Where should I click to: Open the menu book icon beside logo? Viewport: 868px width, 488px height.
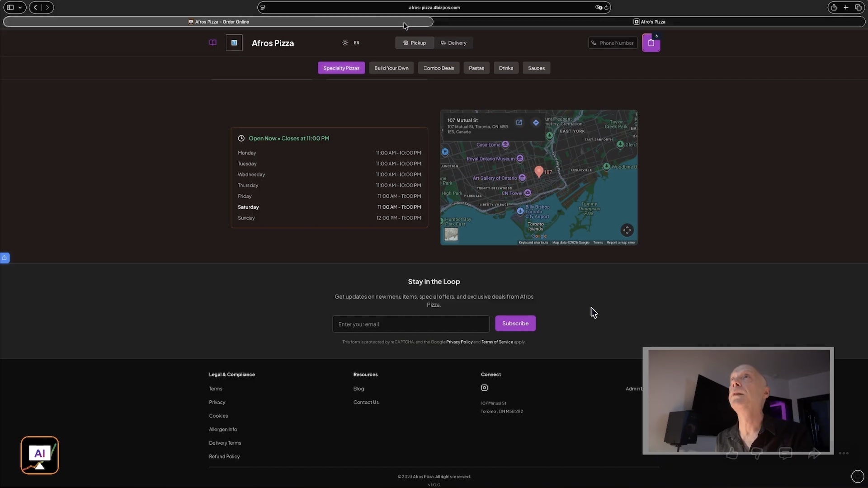(212, 42)
